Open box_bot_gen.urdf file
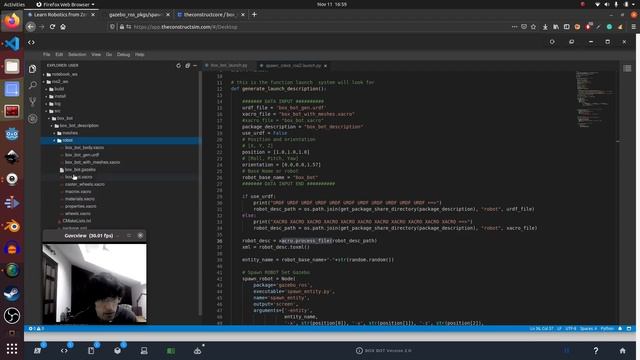 pyautogui.click(x=82, y=155)
